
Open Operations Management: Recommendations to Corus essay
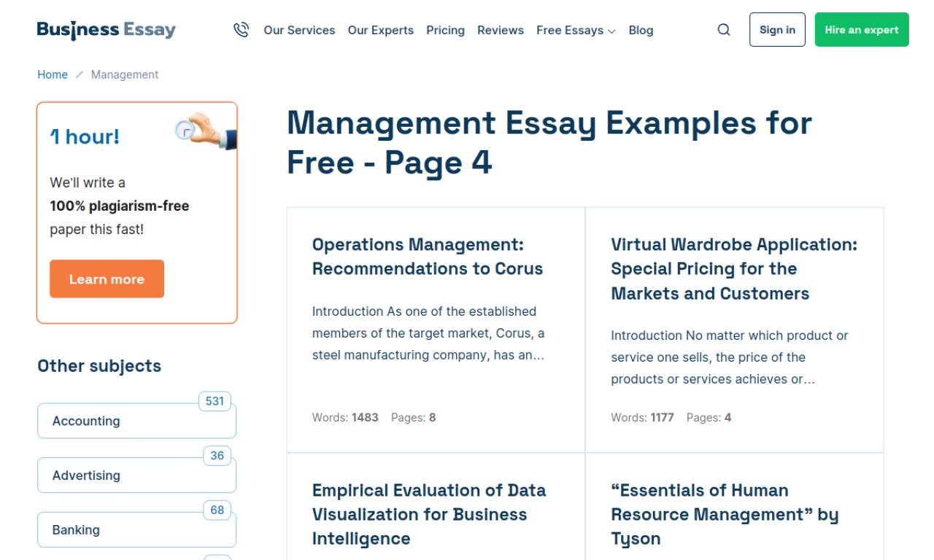[428, 257]
